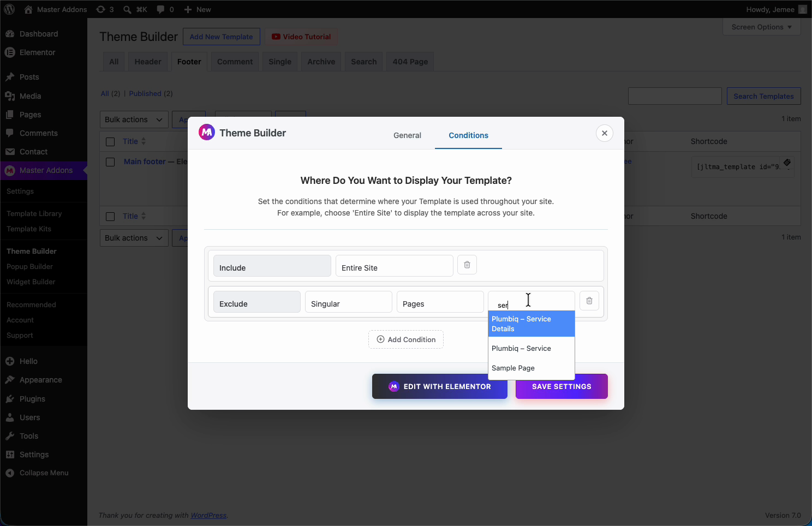The image size is (812, 526).
Task: Open the Include condition type dropdown
Action: point(272,266)
